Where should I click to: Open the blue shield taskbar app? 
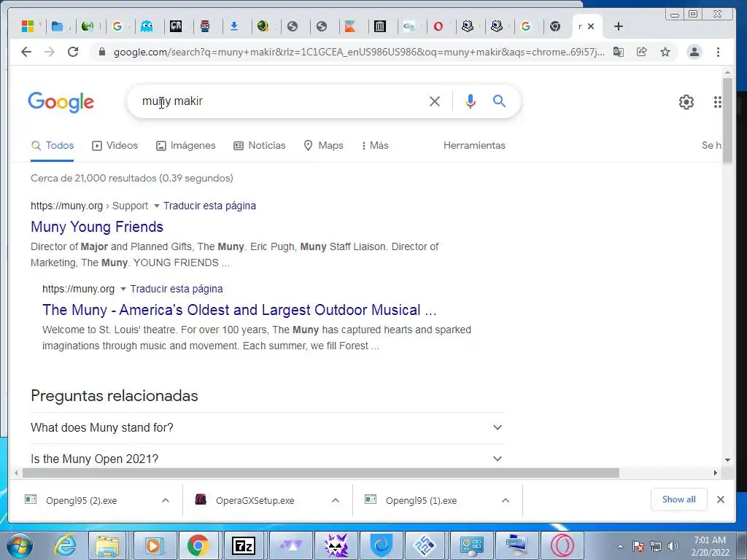point(381,545)
